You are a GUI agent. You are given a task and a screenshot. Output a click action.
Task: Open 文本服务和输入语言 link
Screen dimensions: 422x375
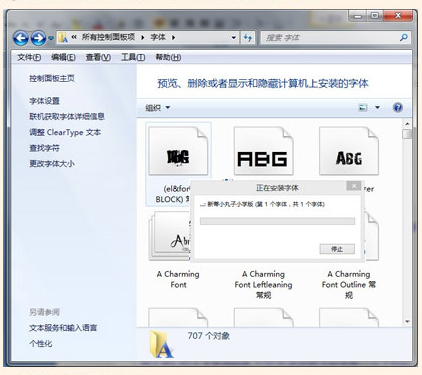point(63,328)
